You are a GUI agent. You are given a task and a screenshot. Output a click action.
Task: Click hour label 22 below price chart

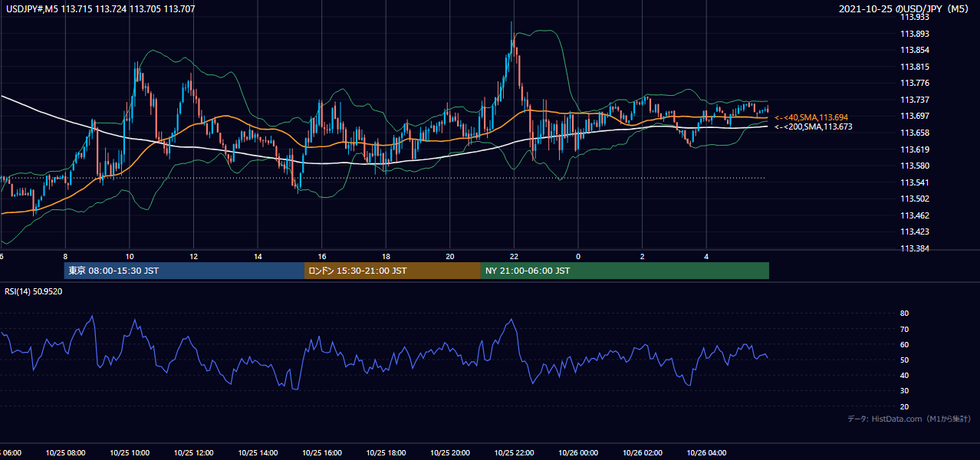pos(514,257)
